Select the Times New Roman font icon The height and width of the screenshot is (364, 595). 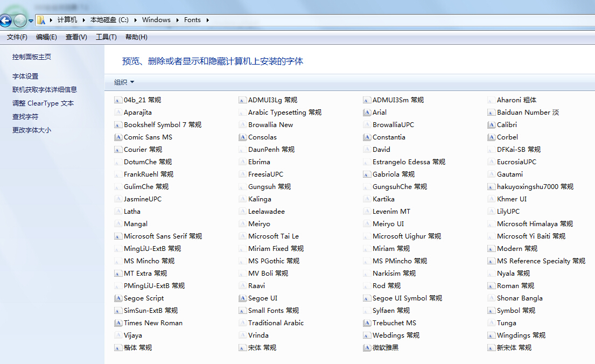click(118, 323)
